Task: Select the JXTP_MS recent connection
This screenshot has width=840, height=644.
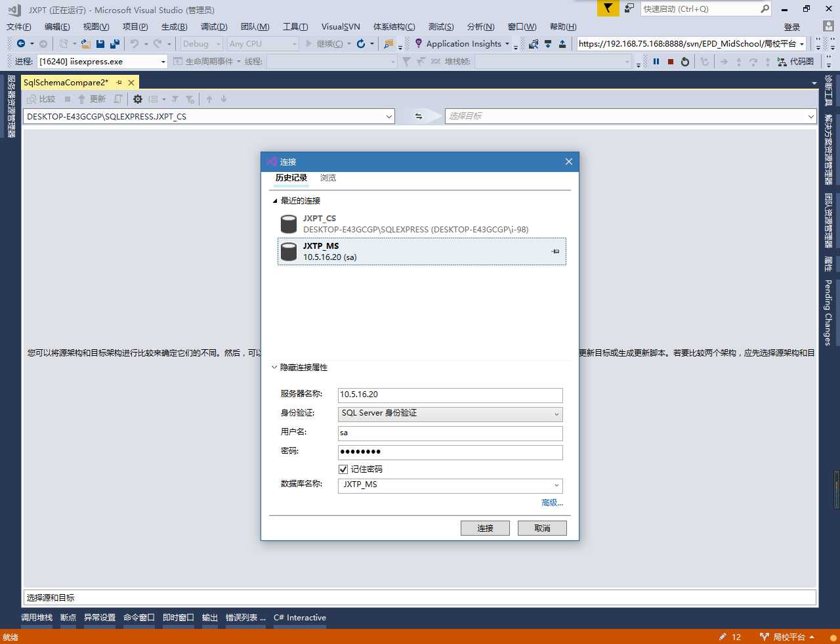Action: click(421, 251)
